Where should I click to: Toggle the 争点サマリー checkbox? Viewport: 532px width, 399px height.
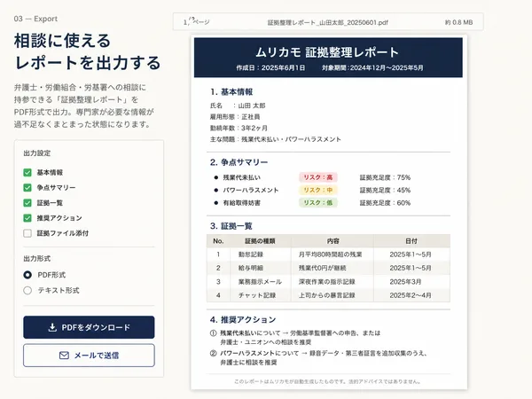click(x=27, y=188)
